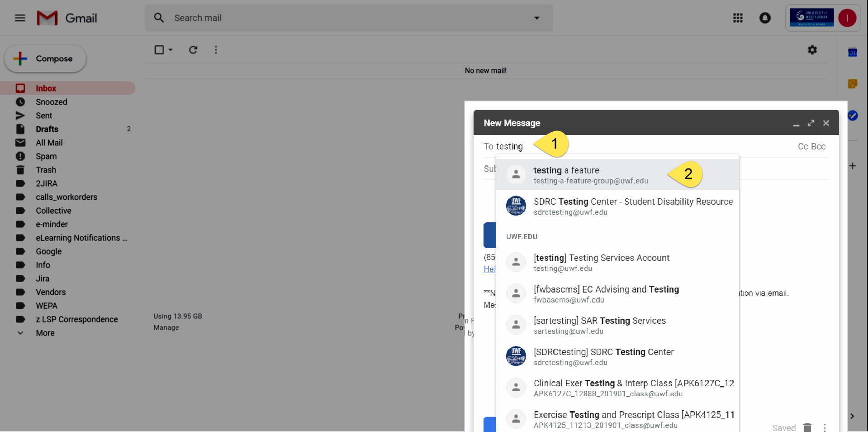The image size is (868, 432).
Task: Select Exercise Testing and Prescript Class suggestion
Action: 617,419
